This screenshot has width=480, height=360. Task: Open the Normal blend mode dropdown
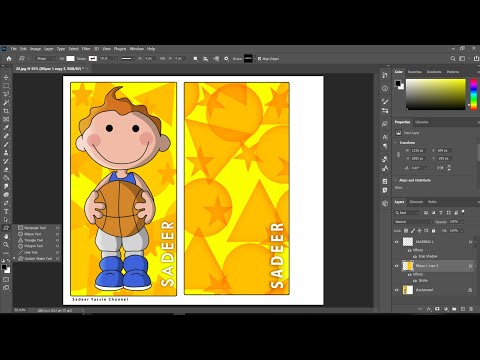pyautogui.click(x=413, y=222)
